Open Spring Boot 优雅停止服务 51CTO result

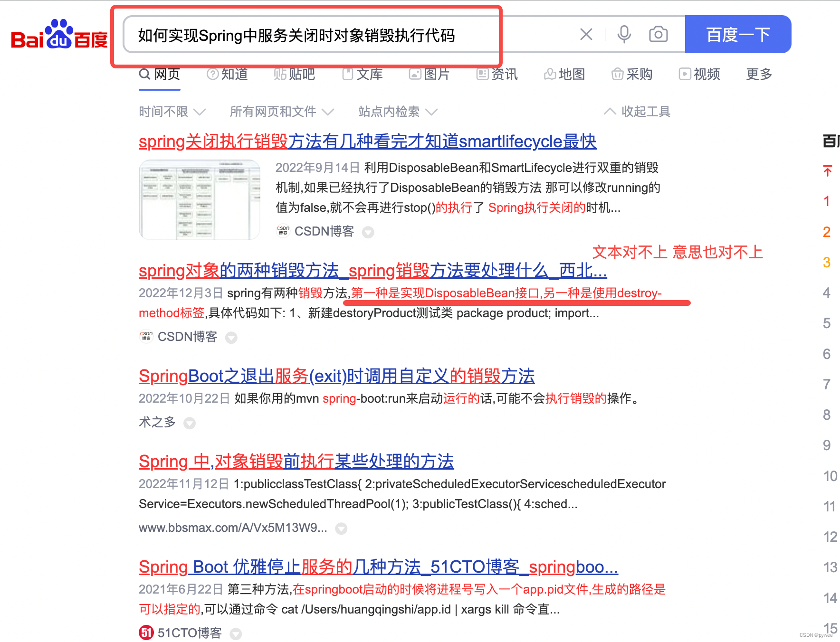coord(378,567)
